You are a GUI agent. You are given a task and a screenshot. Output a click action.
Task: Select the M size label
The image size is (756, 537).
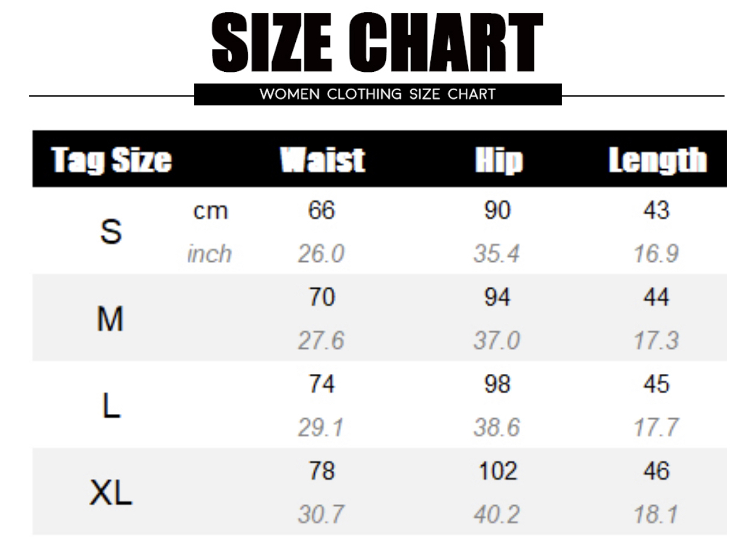click(x=110, y=318)
